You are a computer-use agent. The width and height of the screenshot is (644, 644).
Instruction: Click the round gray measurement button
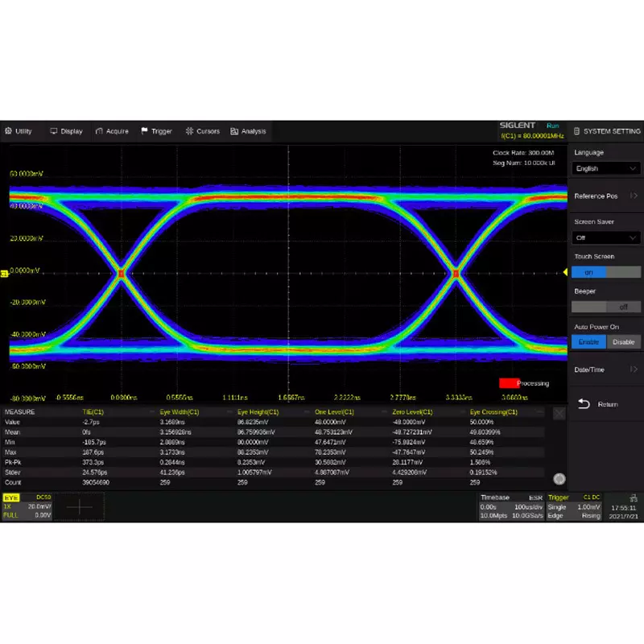coord(559,479)
